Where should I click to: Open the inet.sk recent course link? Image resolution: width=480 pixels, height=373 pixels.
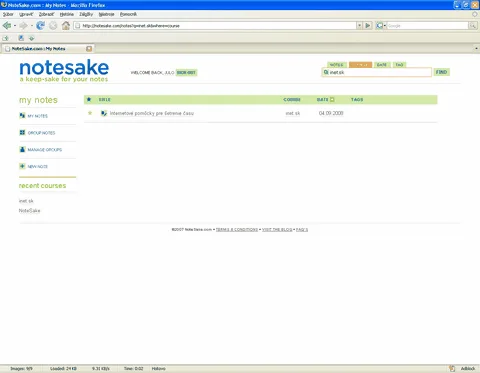click(x=26, y=201)
